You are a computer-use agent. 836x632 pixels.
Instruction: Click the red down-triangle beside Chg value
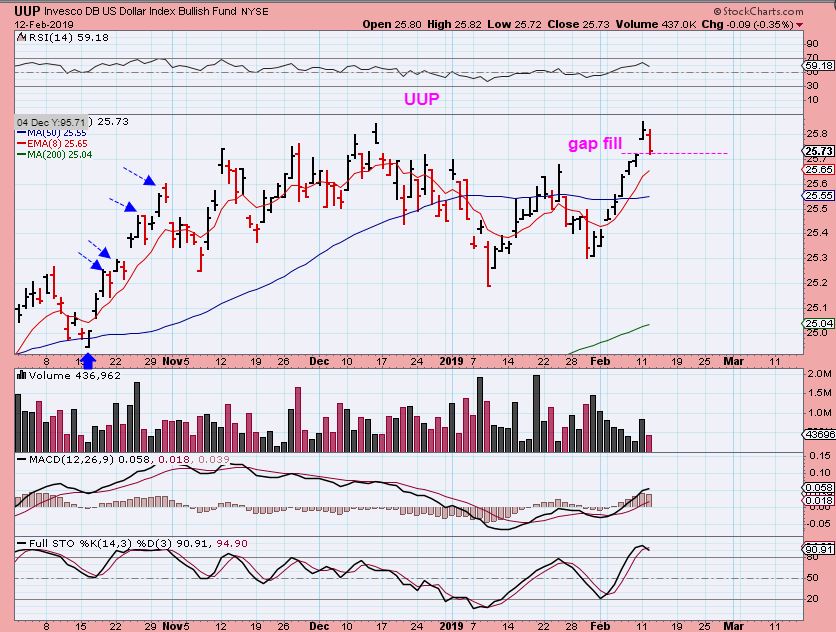800,25
